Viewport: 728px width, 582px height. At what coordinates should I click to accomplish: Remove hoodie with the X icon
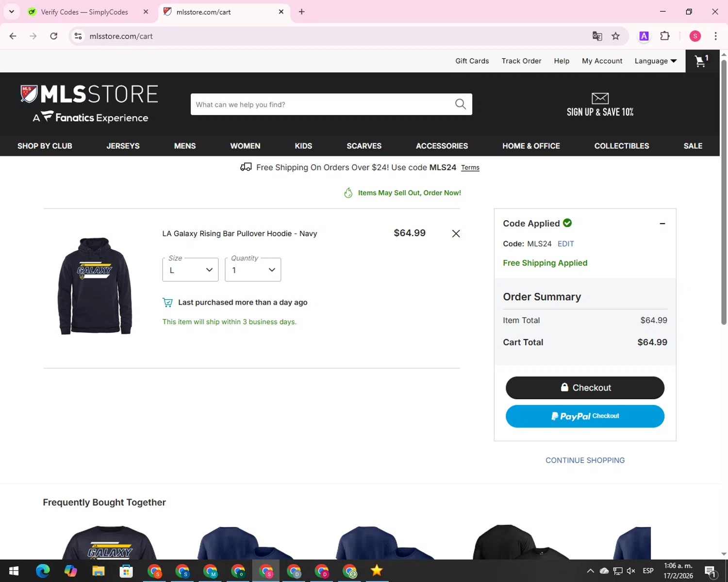tap(456, 234)
